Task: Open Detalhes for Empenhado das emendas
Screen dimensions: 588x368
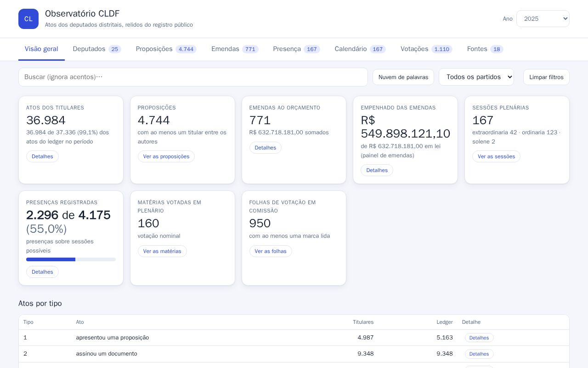Action: click(x=377, y=170)
